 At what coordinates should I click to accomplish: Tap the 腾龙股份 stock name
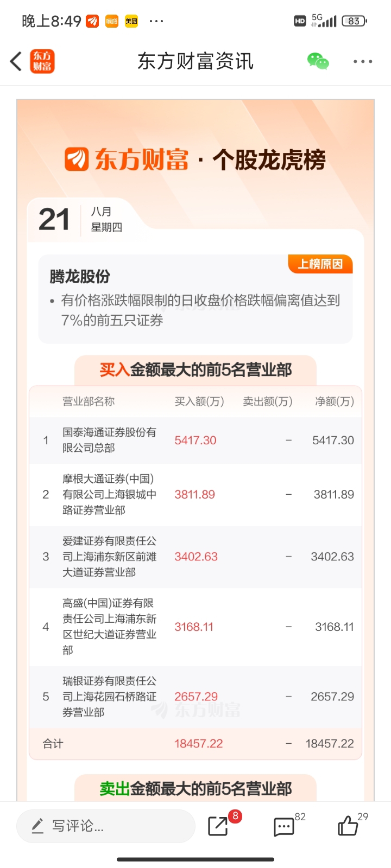[x=80, y=277]
